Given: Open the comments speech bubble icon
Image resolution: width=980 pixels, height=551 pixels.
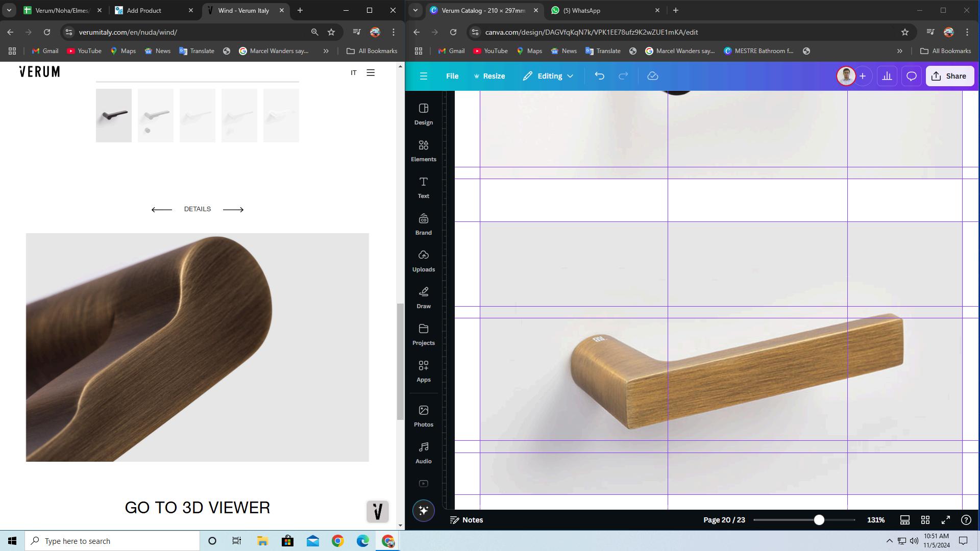Looking at the screenshot, I should point(911,76).
